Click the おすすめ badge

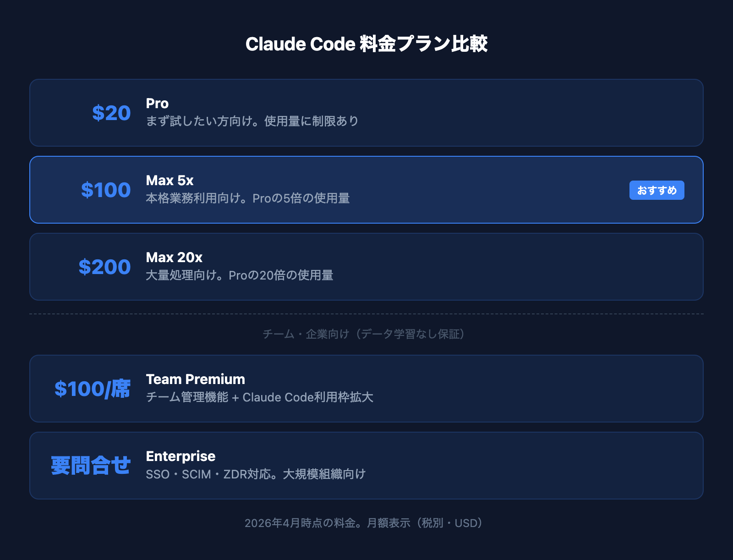click(x=656, y=190)
